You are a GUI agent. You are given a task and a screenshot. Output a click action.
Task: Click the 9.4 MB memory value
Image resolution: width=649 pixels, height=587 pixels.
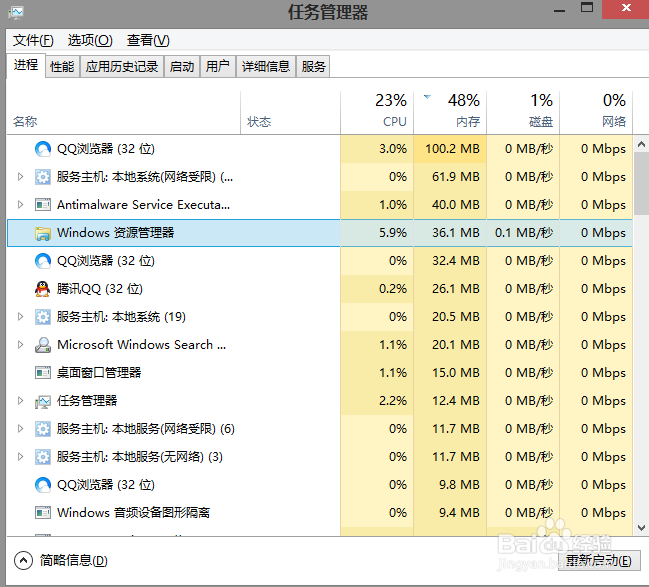[x=459, y=513]
